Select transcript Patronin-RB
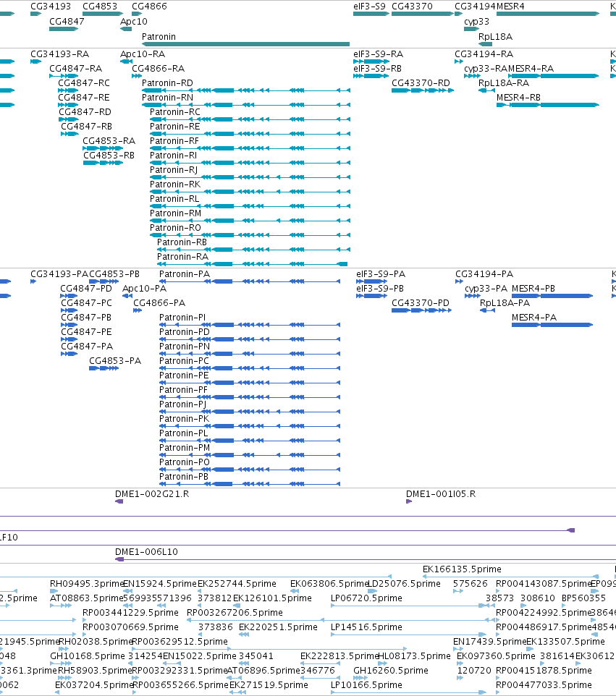The width and height of the screenshot is (616, 696). pyautogui.click(x=253, y=250)
